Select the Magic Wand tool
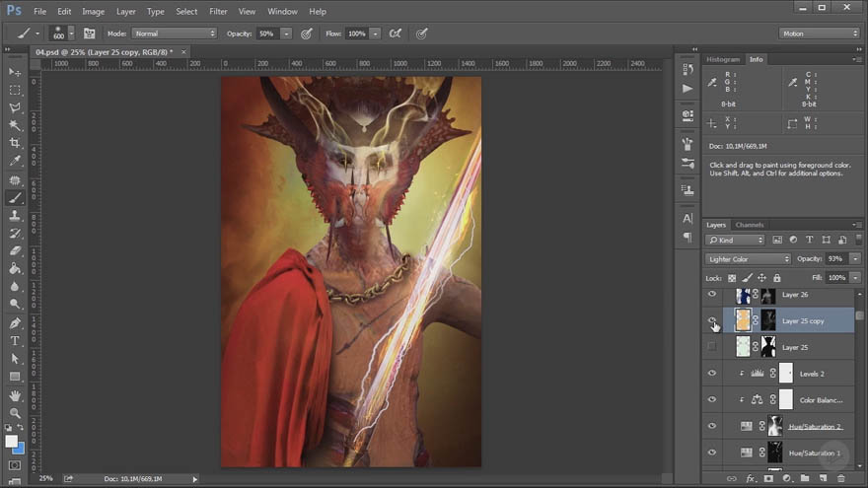 [15, 125]
